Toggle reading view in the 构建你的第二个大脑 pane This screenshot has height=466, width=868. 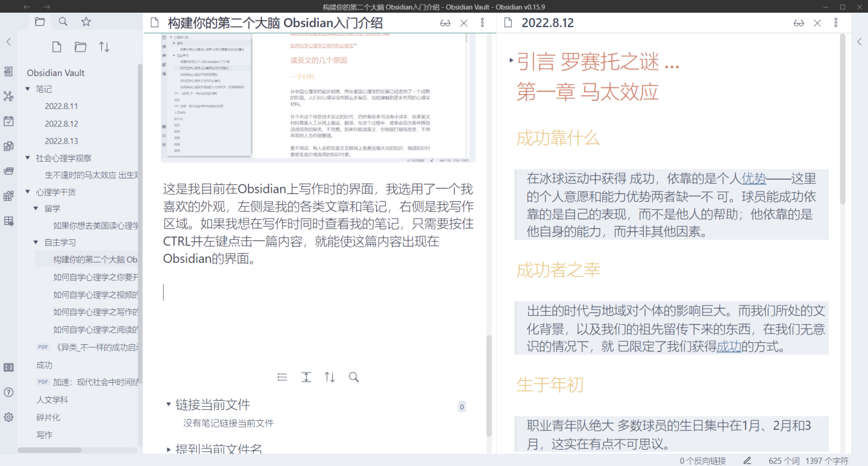pyautogui.click(x=445, y=23)
